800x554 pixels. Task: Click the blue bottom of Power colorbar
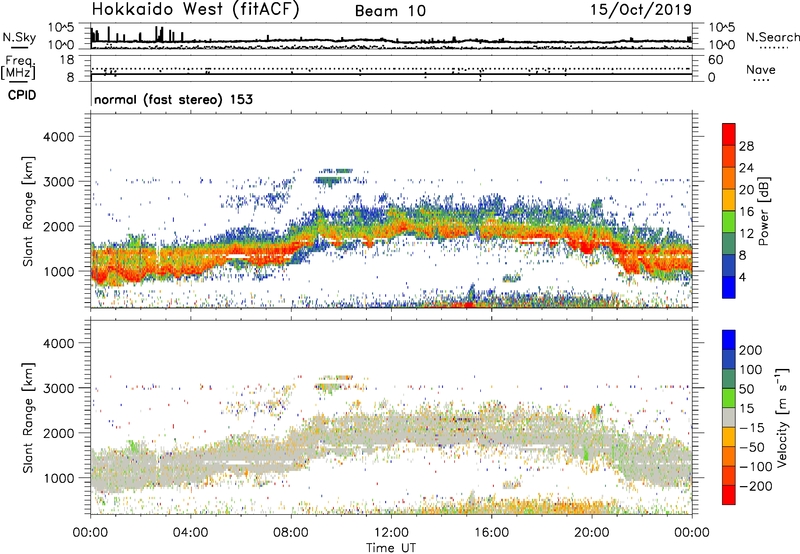tap(729, 287)
